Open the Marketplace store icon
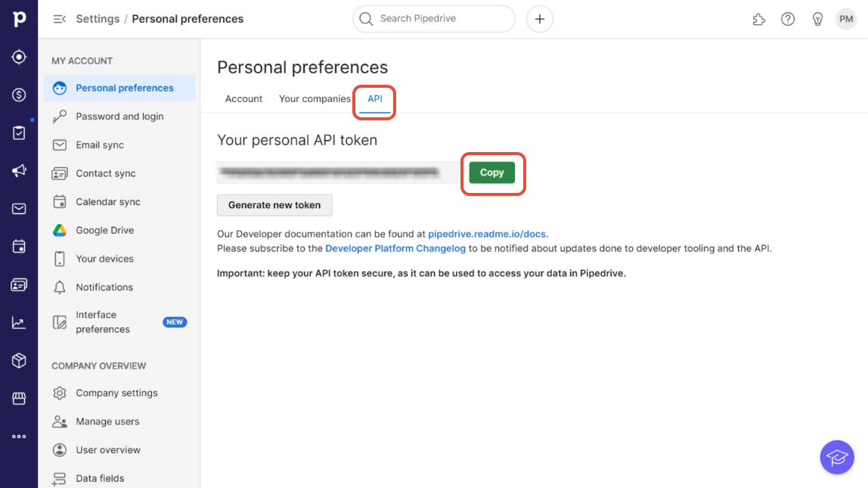 point(19,398)
